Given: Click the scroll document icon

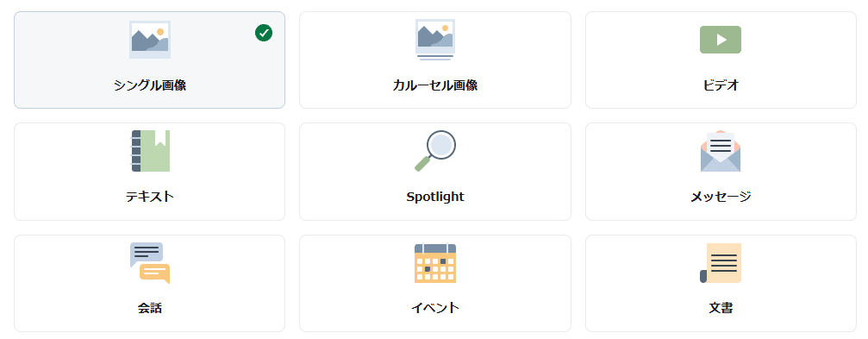Looking at the screenshot, I should point(721,263).
